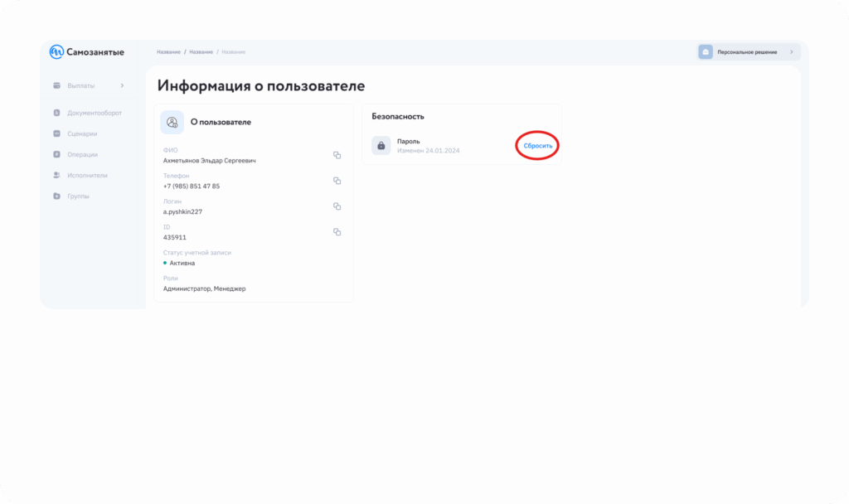
Task: Copy the user ID 435911
Action: point(337,232)
